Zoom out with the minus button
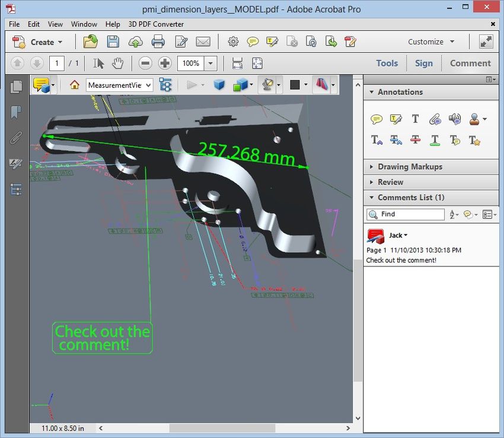The height and width of the screenshot is (438, 504). point(145,63)
